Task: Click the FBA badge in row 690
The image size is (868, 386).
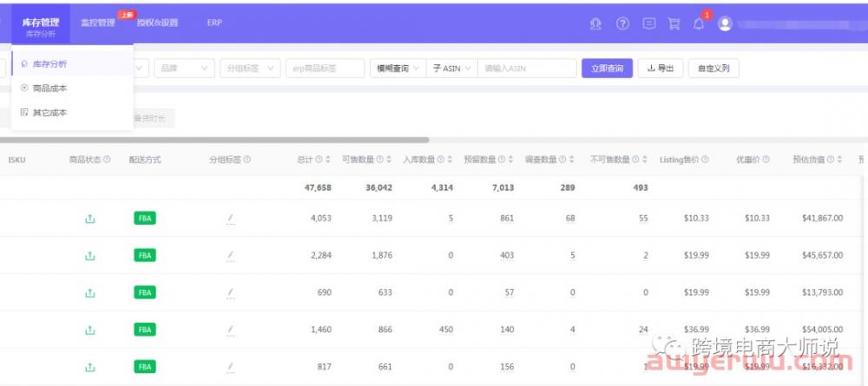Action: click(x=144, y=292)
